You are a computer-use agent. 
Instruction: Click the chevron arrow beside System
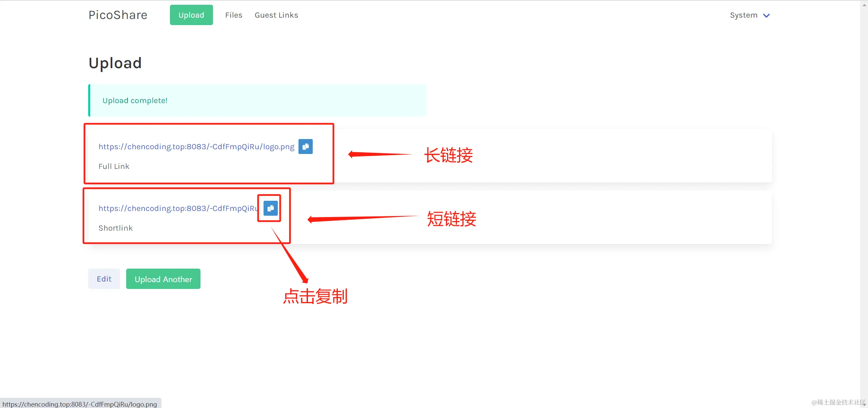pos(766,16)
